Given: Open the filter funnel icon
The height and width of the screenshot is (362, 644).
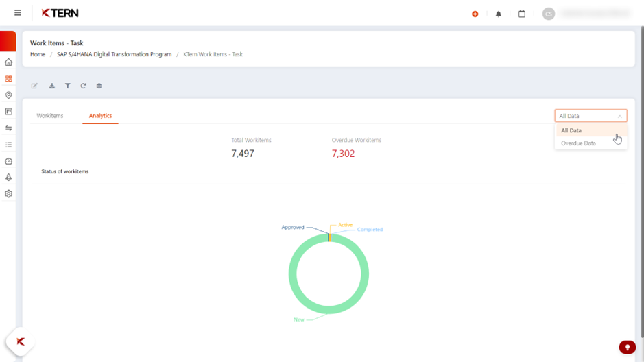Looking at the screenshot, I should (x=68, y=86).
